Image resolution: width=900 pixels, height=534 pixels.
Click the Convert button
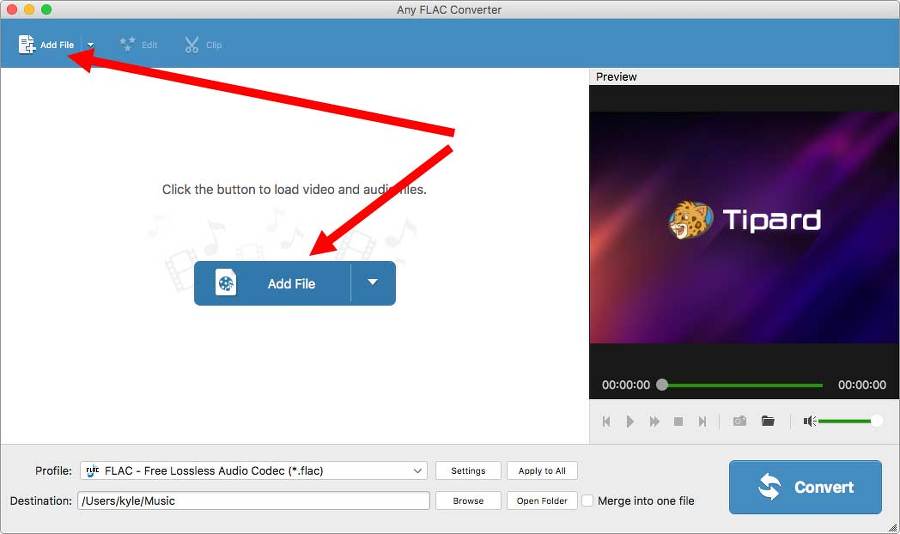pos(805,487)
